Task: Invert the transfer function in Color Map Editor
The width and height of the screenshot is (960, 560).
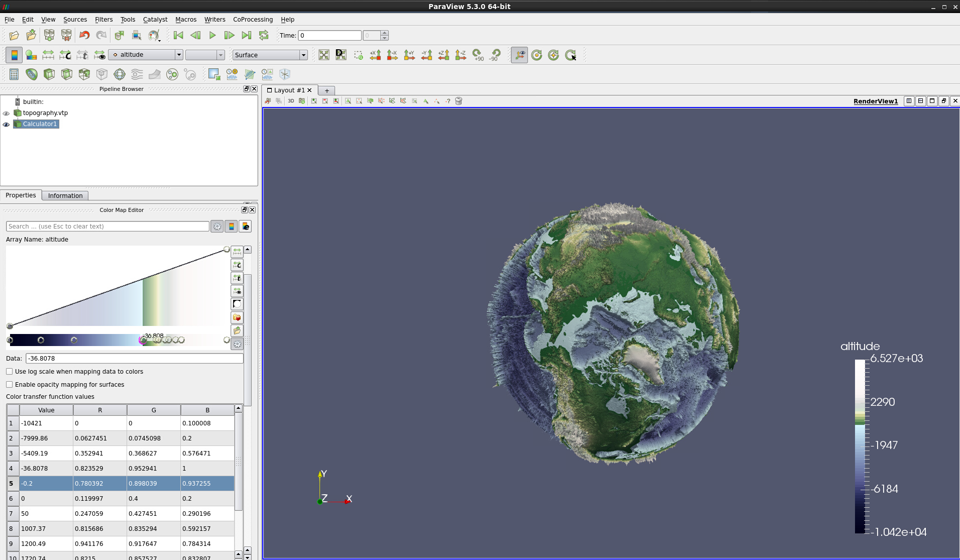Action: coord(237,304)
